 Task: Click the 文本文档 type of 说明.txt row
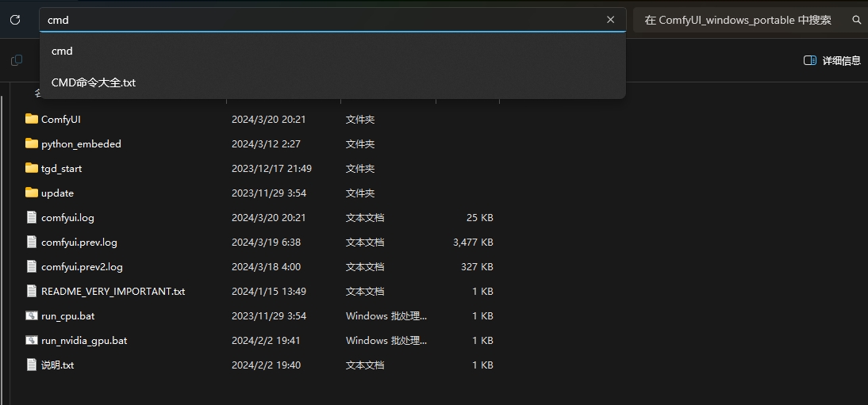(365, 365)
